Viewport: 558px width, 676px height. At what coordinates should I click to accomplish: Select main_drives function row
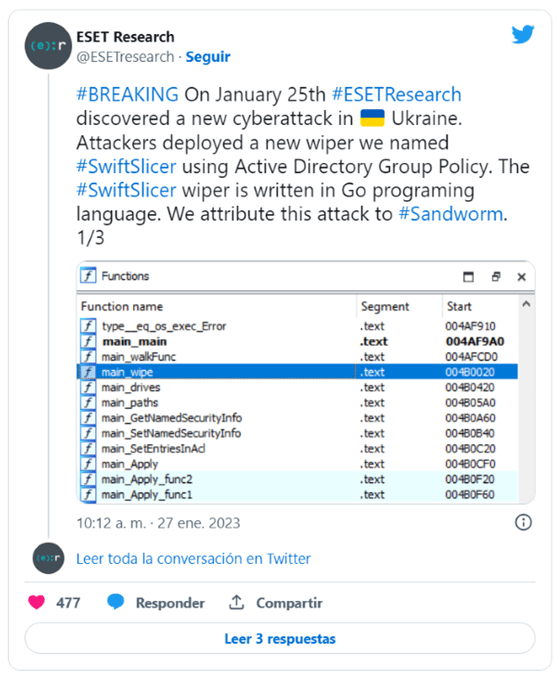(298, 387)
